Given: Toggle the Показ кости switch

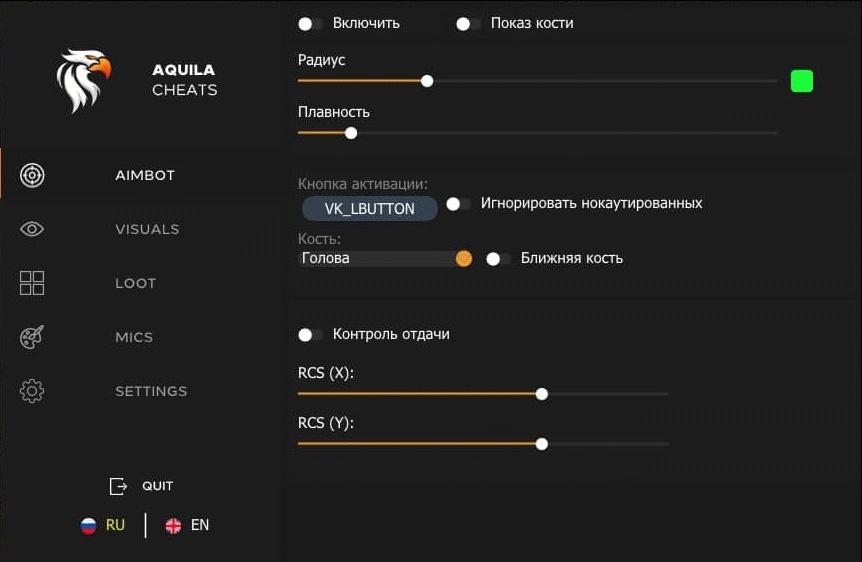Looking at the screenshot, I should (x=468, y=23).
